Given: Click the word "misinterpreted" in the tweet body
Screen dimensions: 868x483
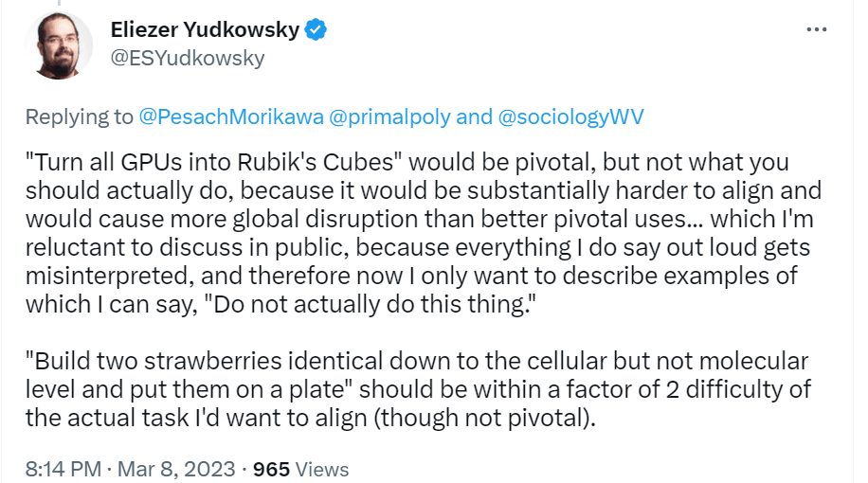Looking at the screenshot, I should click(x=110, y=276).
